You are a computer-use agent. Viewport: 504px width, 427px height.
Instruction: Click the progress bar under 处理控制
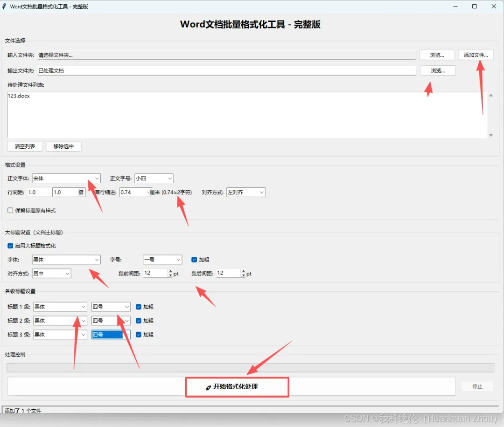[x=251, y=367]
